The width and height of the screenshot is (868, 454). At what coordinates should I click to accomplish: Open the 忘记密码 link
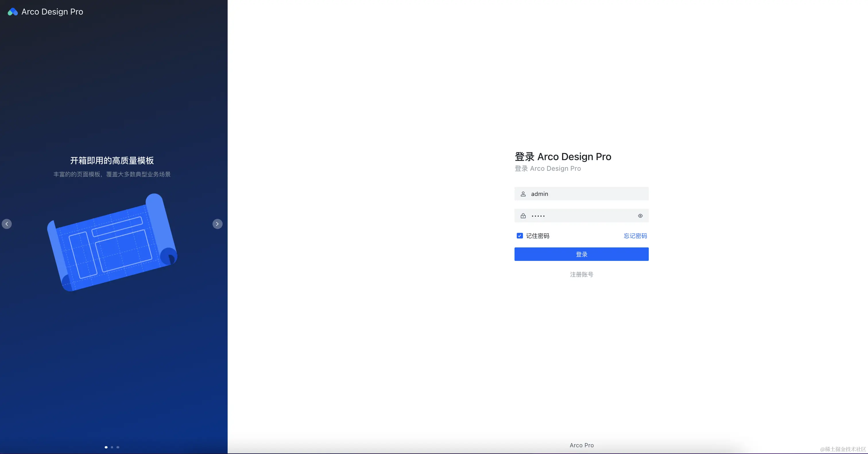(635, 236)
